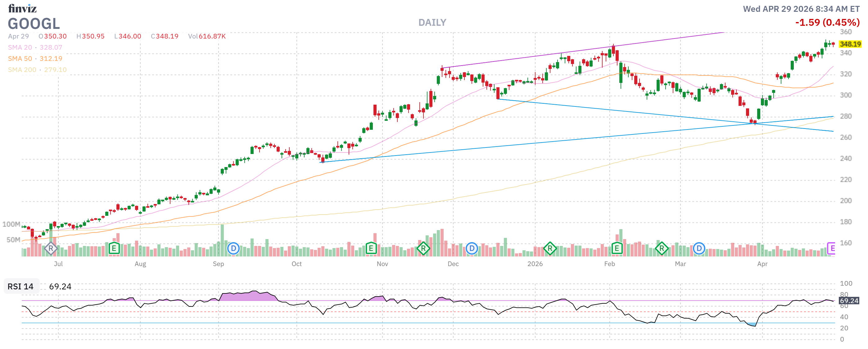Click the RSI 14 indicator label

coord(20,287)
